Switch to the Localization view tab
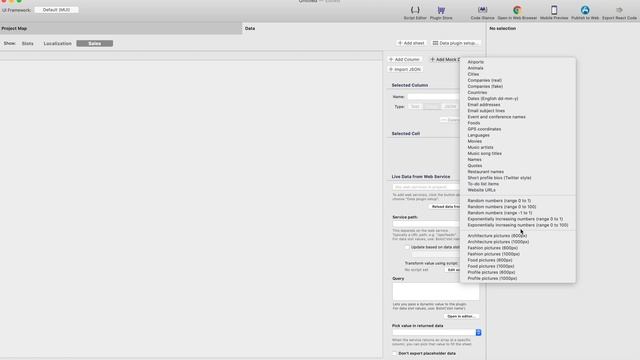 point(58,43)
